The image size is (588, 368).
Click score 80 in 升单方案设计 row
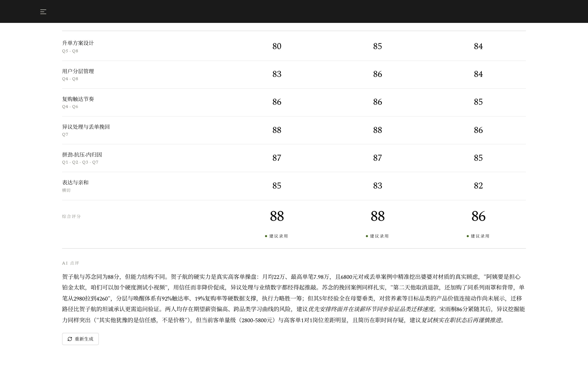pos(277,46)
